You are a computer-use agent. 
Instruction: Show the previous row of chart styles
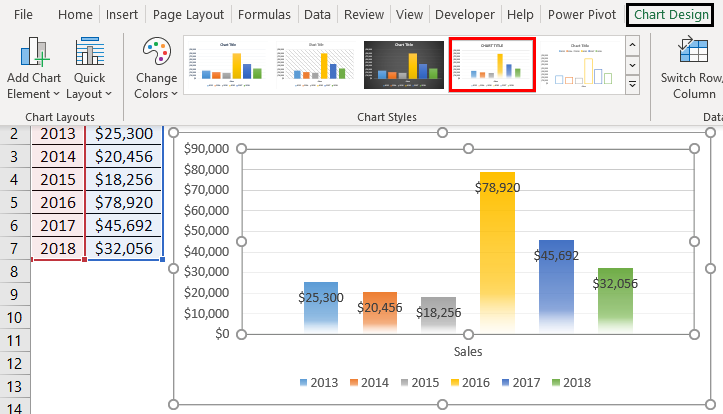point(632,46)
